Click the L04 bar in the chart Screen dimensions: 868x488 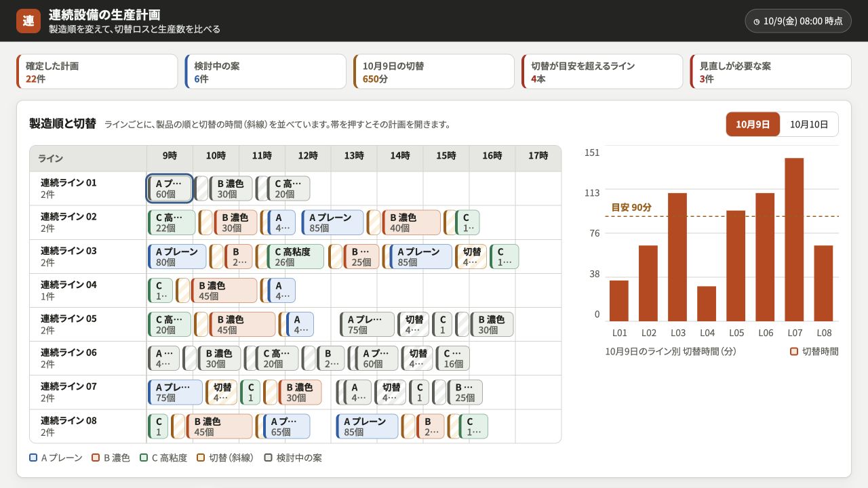707,304
